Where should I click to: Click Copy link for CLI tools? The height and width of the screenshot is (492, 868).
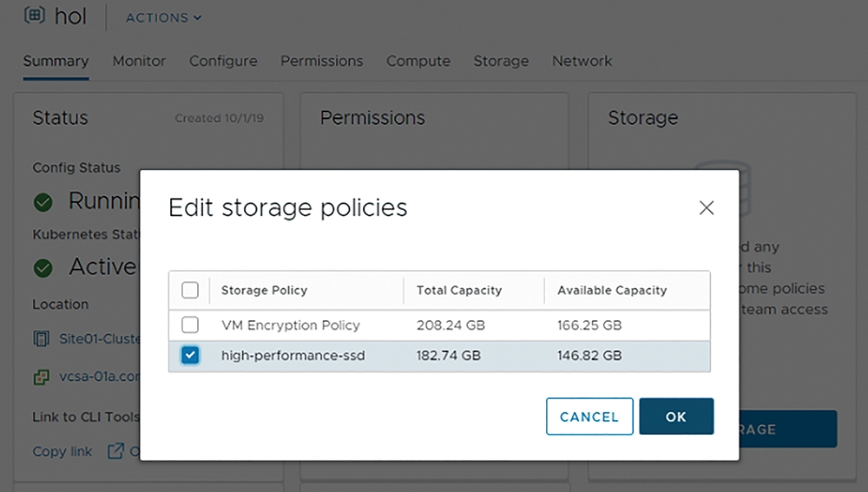[x=62, y=451]
